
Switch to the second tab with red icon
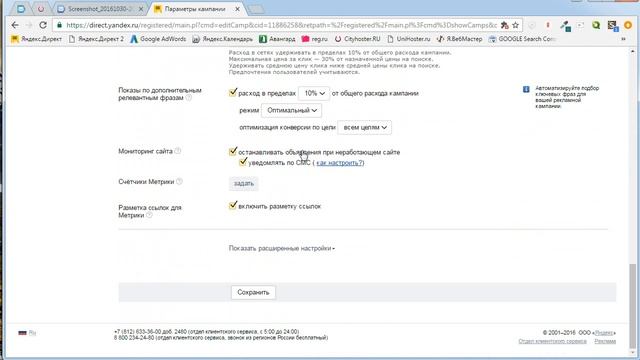click(x=41, y=9)
